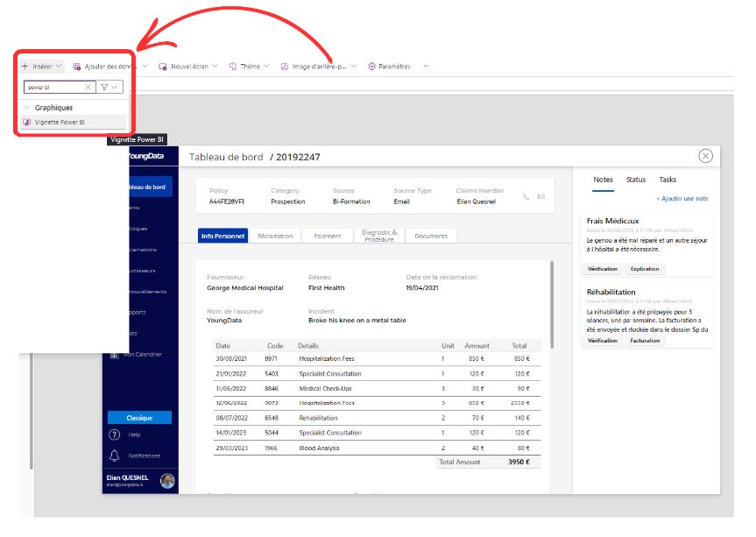Close the Tableau de bord panel
Image resolution: width=756 pixels, height=537 pixels.
pyautogui.click(x=705, y=156)
